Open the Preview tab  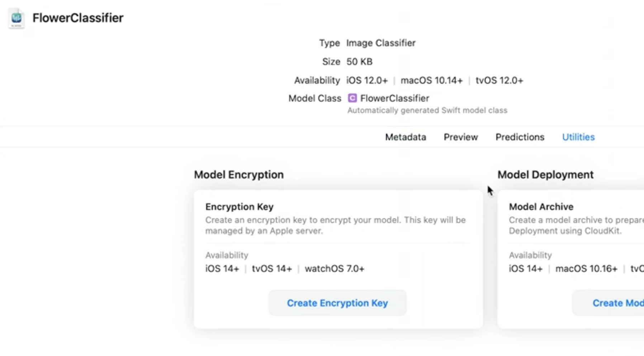pyautogui.click(x=461, y=137)
